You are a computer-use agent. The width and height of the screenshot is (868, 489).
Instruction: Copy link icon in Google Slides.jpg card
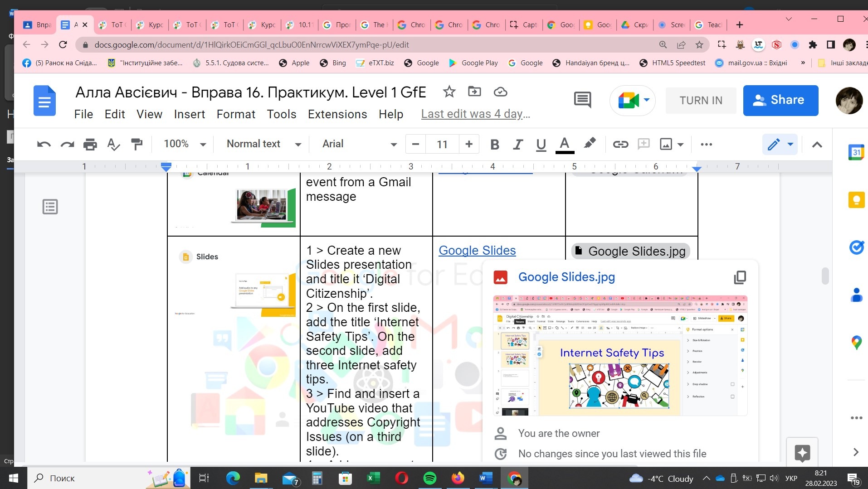click(x=740, y=277)
